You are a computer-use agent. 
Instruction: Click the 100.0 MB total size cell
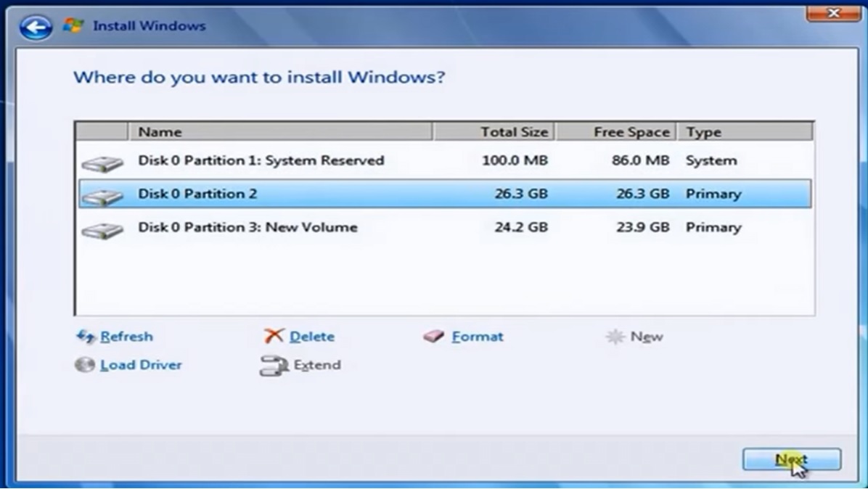coord(515,160)
